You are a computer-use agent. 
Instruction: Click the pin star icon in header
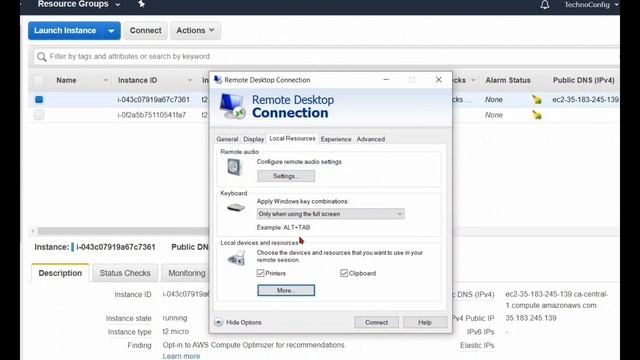tap(141, 4)
